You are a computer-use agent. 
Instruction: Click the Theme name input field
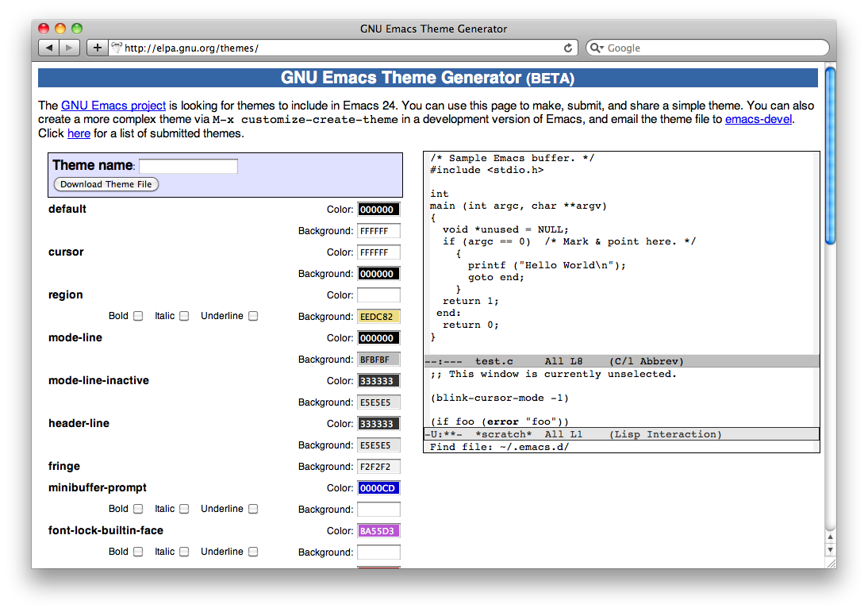[x=188, y=166]
